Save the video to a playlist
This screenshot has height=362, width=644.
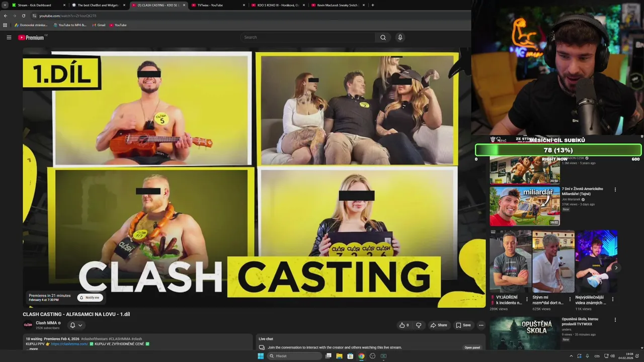463,325
